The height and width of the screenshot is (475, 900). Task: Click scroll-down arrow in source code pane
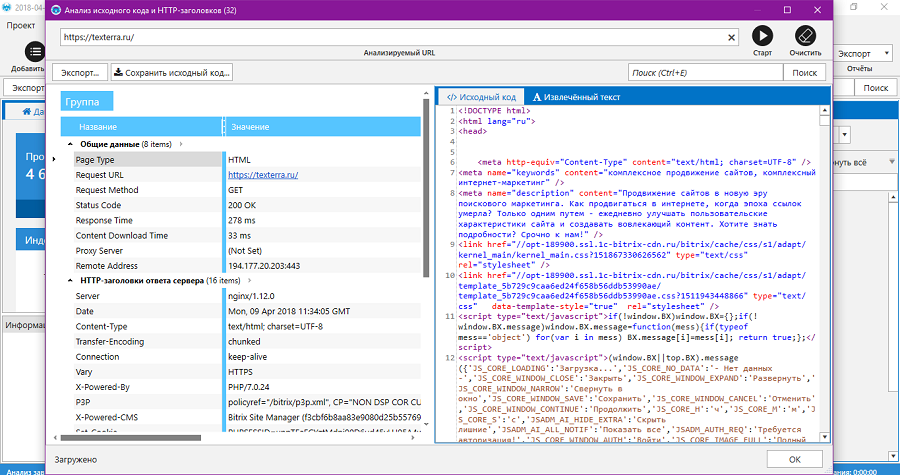[824, 437]
